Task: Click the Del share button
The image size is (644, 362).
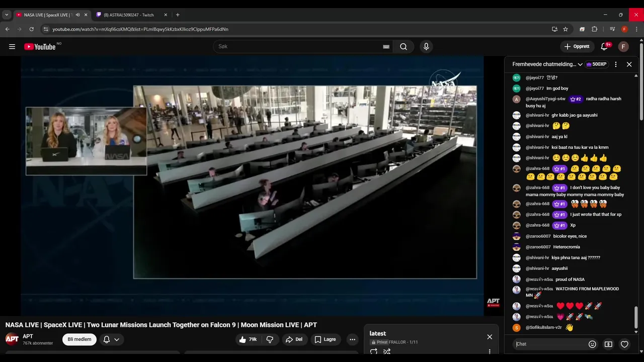Action: pyautogui.click(x=294, y=339)
